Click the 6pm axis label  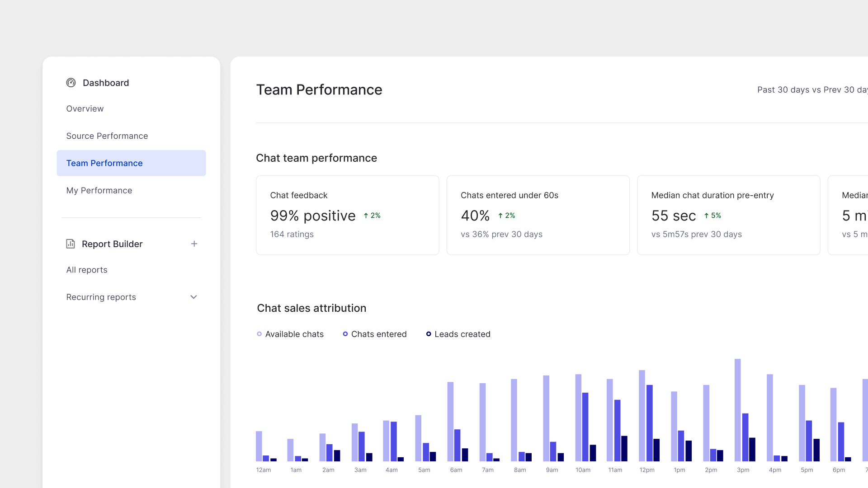[839, 470]
